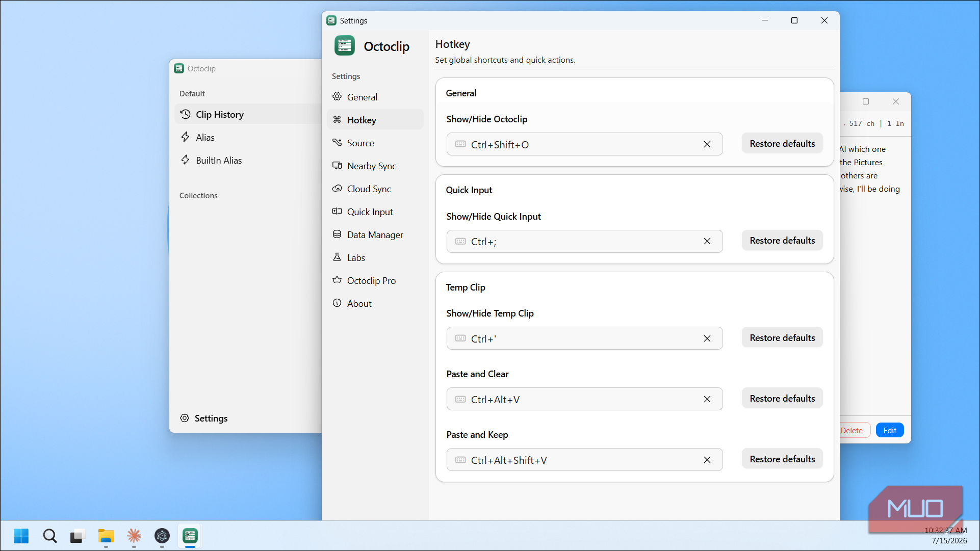Click the Alias lightning icon

click(186, 137)
